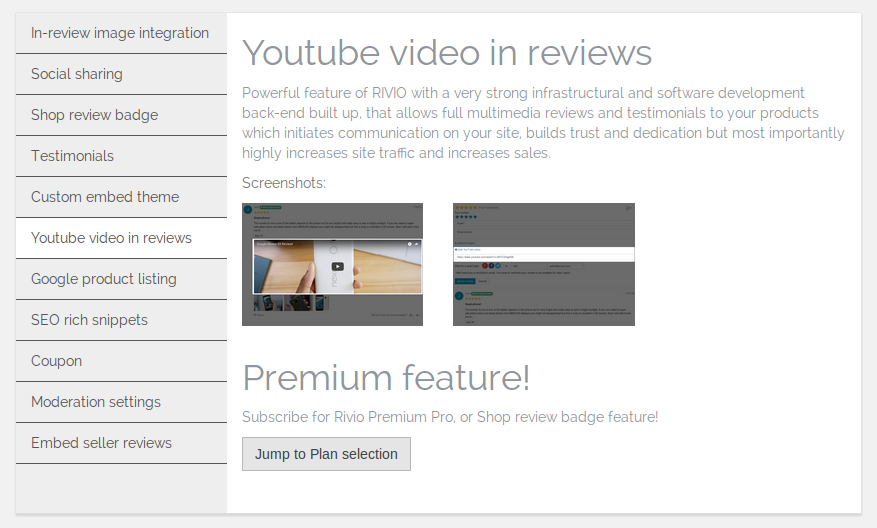Select Youtube video in reviews tab
Viewport: 877px width, 528px height.
[x=121, y=238]
